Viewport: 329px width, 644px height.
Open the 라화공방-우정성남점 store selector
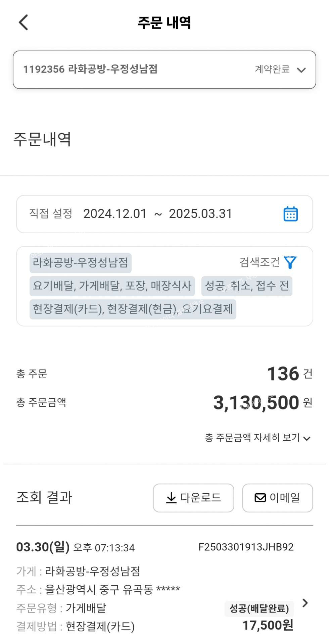point(91,69)
